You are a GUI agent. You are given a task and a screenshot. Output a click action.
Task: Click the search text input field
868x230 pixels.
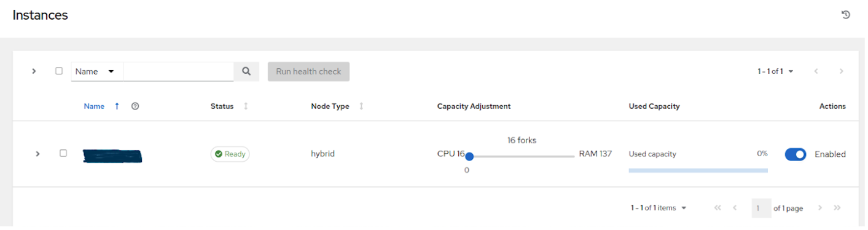click(179, 71)
